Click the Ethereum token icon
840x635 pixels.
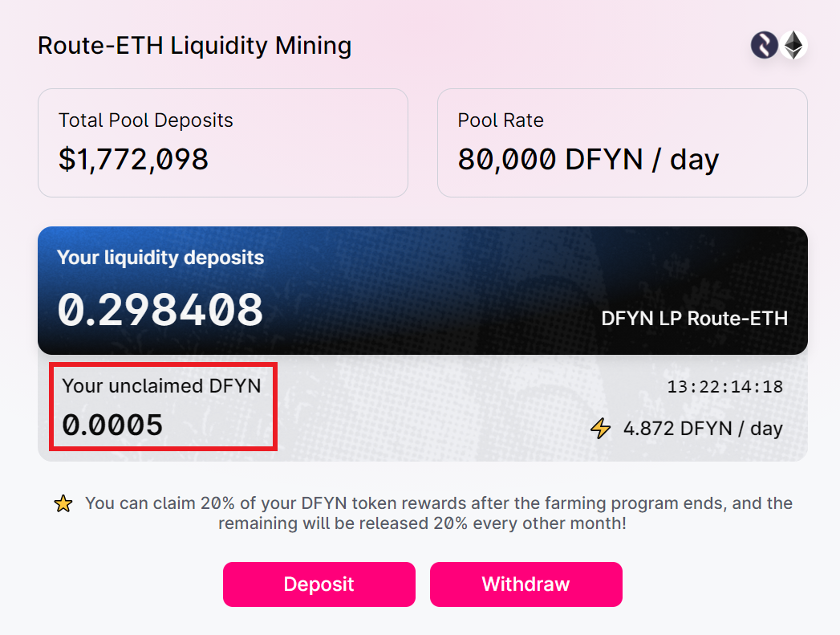click(x=793, y=45)
